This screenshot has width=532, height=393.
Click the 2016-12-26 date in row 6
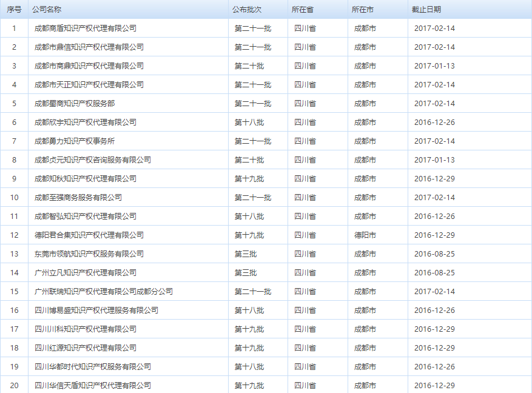434,123
